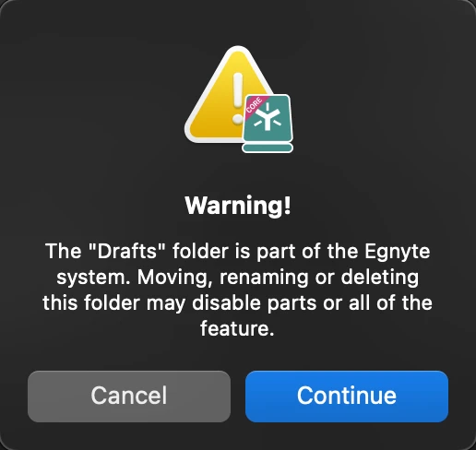Click the final word "feature."
This screenshot has height=450, width=476.
click(x=237, y=328)
